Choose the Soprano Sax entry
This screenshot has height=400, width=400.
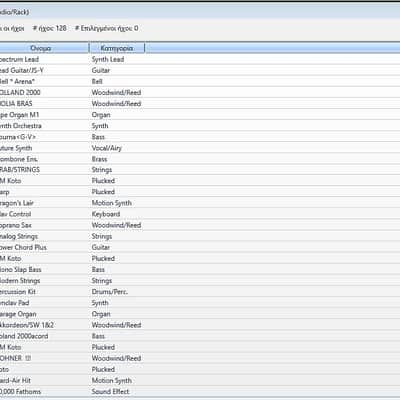pyautogui.click(x=200, y=225)
